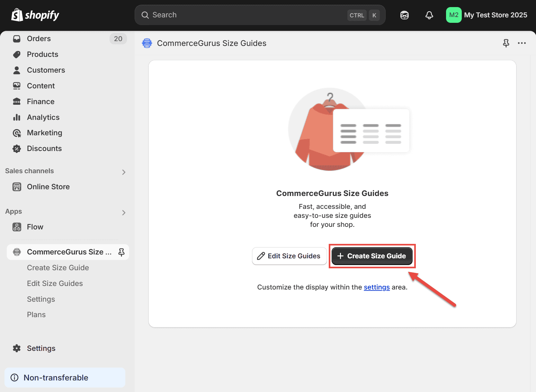Select CommerceGurus Size app in sidebar
Screen dimensions: 536x392
67,252
